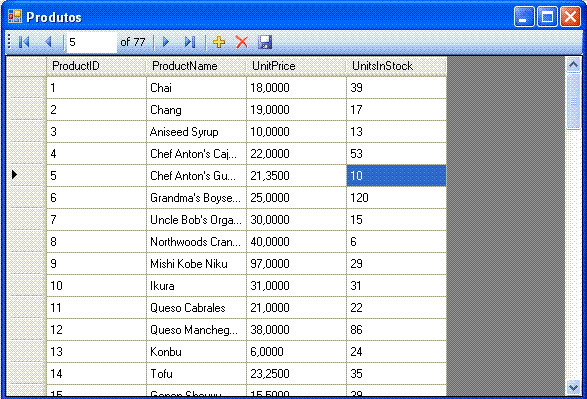Click the 'Chef Anton's Gu...' cell
Viewport: 587px width, 399px height.
tap(196, 176)
